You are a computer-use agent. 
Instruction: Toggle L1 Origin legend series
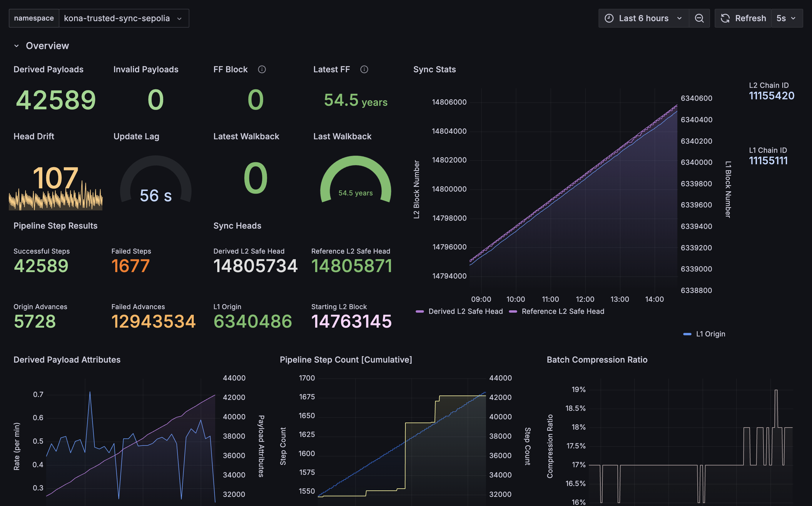click(x=711, y=334)
